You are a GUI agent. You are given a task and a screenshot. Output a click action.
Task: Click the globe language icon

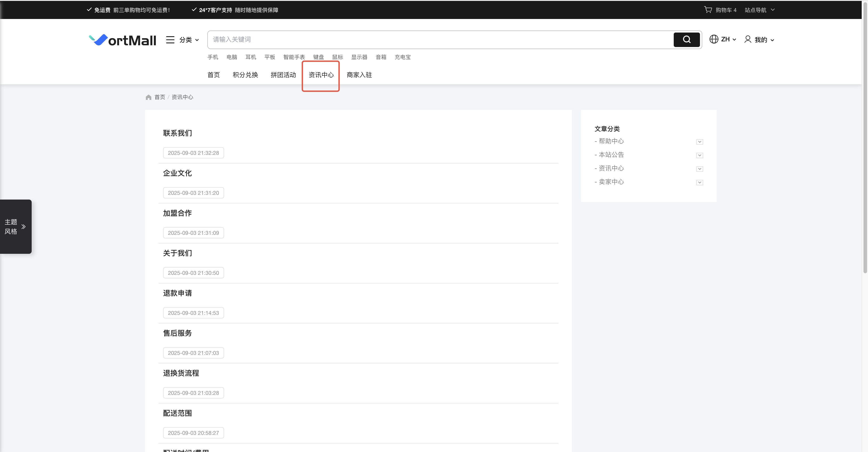pos(713,39)
